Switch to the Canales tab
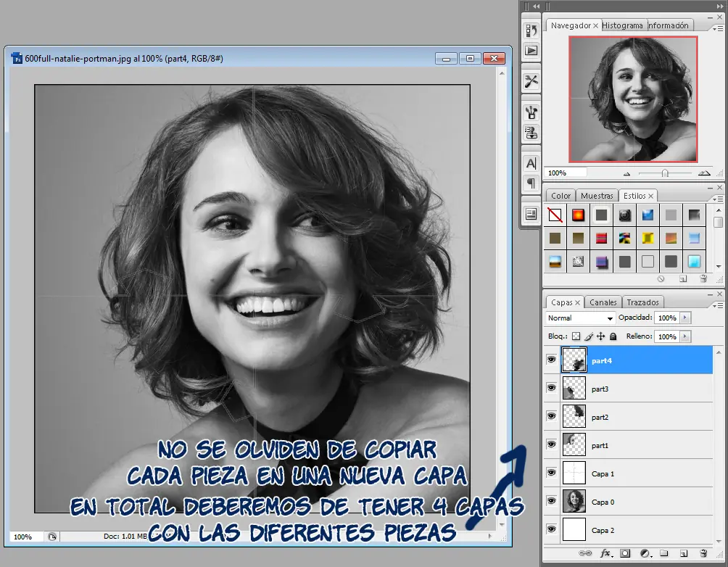The width and height of the screenshot is (728, 567). (x=603, y=302)
